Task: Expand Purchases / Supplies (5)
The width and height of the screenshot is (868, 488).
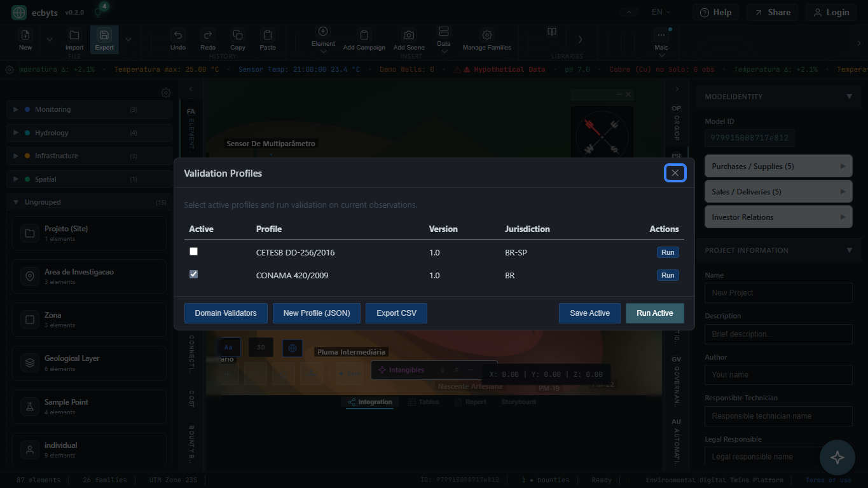Action: (x=778, y=166)
